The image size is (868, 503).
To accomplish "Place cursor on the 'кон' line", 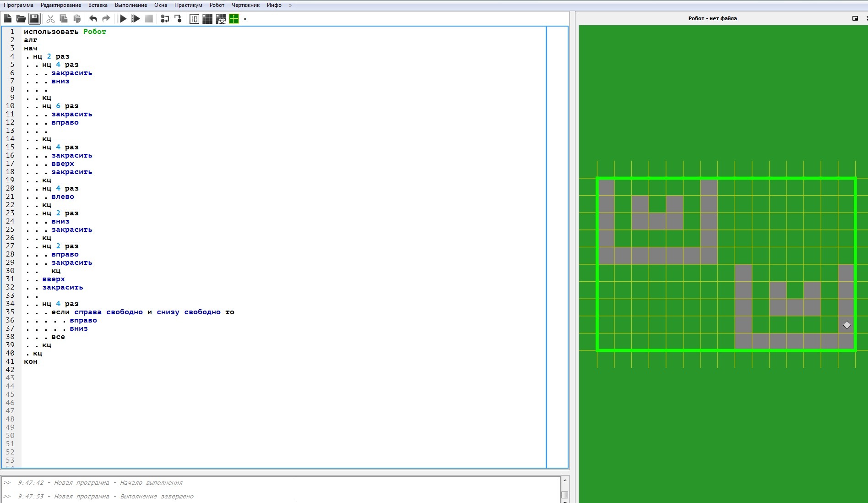I will point(31,361).
